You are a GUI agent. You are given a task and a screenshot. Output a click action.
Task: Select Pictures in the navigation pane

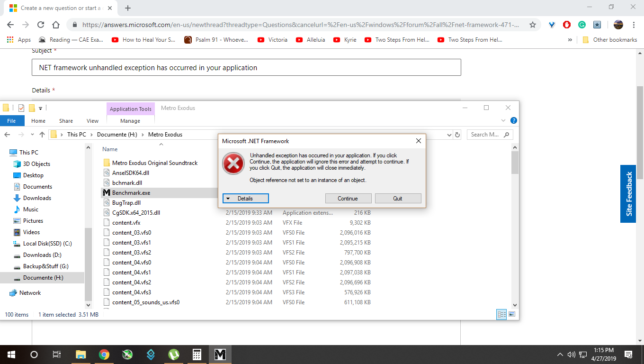point(33,221)
